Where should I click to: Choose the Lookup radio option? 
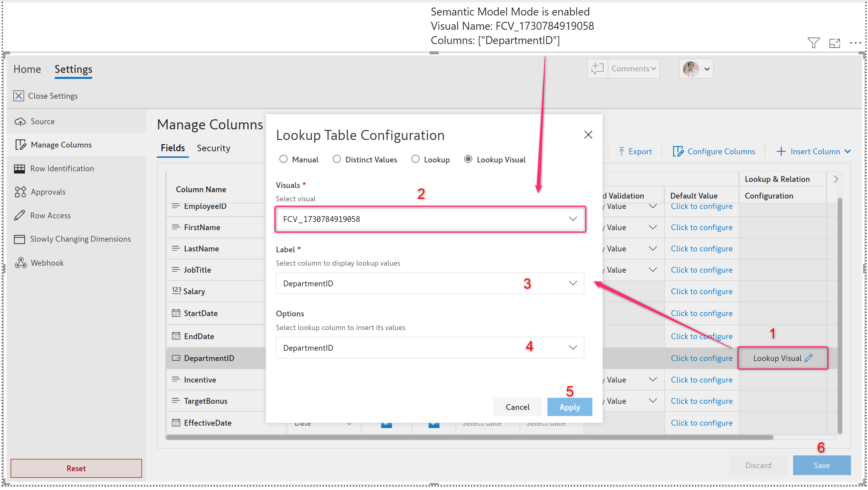click(415, 159)
